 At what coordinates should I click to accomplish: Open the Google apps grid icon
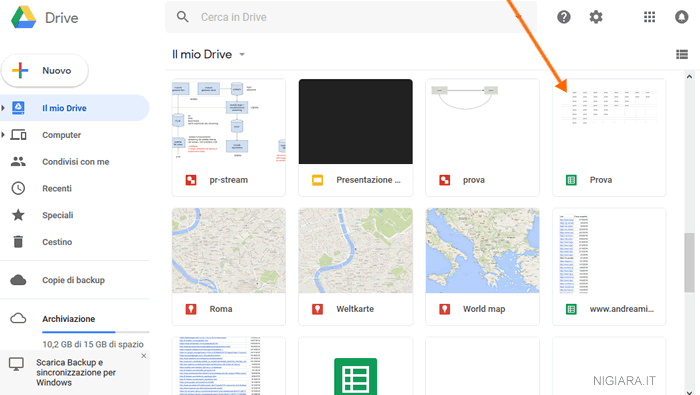click(x=650, y=17)
